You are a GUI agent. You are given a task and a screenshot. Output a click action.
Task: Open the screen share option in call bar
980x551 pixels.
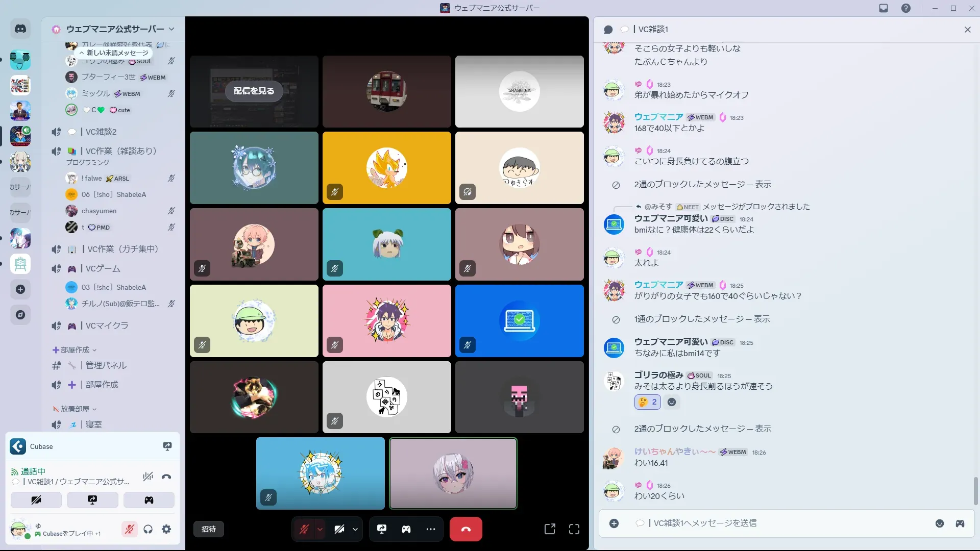(382, 529)
